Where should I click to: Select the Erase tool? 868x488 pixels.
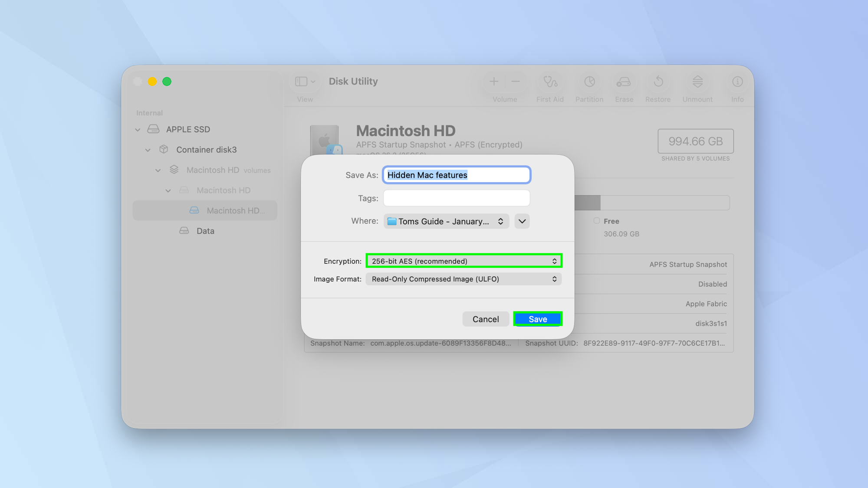point(624,85)
